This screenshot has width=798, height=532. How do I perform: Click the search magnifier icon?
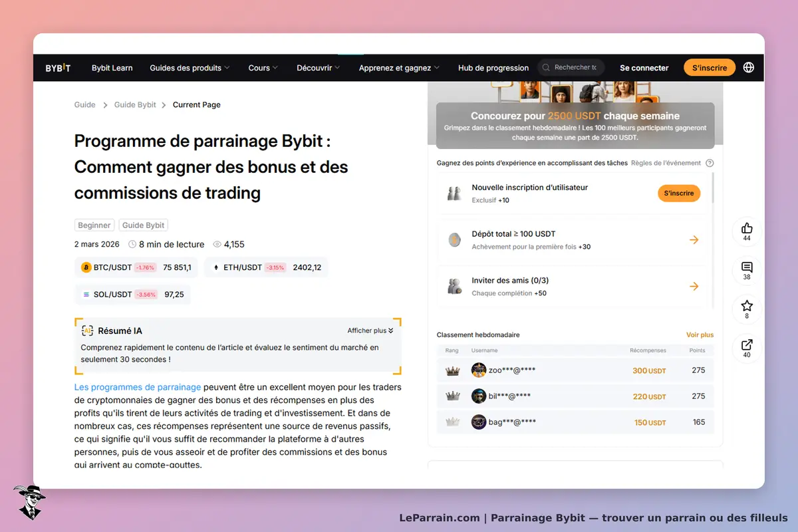(x=546, y=67)
